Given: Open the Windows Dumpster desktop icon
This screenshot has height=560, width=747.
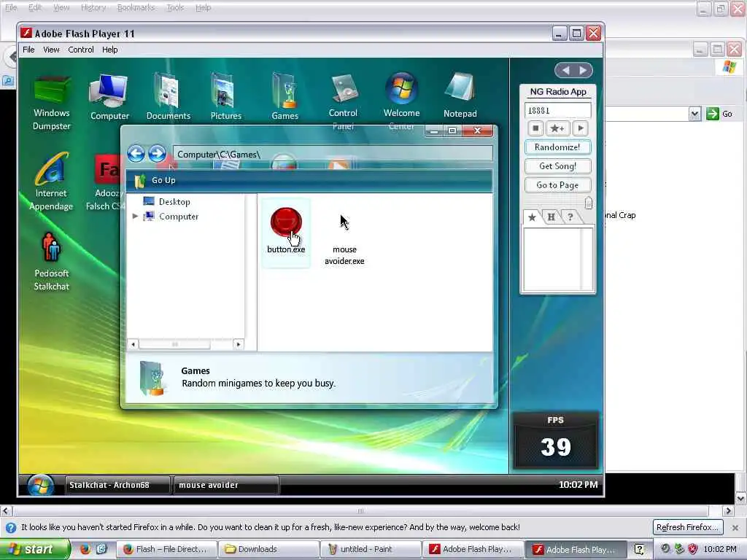Looking at the screenshot, I should pos(52,104).
